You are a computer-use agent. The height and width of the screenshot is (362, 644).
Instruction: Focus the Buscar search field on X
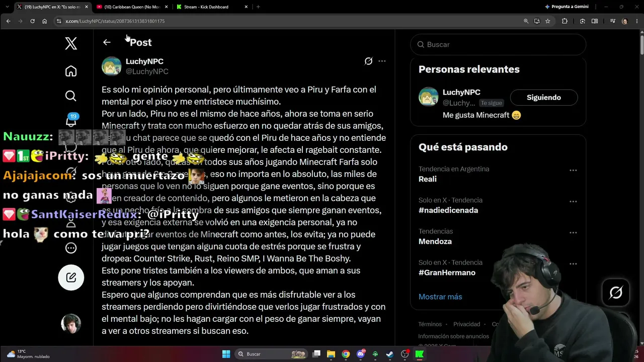498,44
